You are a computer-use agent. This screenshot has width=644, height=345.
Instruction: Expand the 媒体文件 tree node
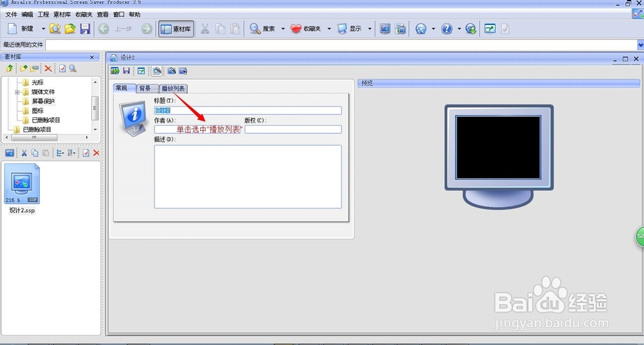click(x=17, y=92)
